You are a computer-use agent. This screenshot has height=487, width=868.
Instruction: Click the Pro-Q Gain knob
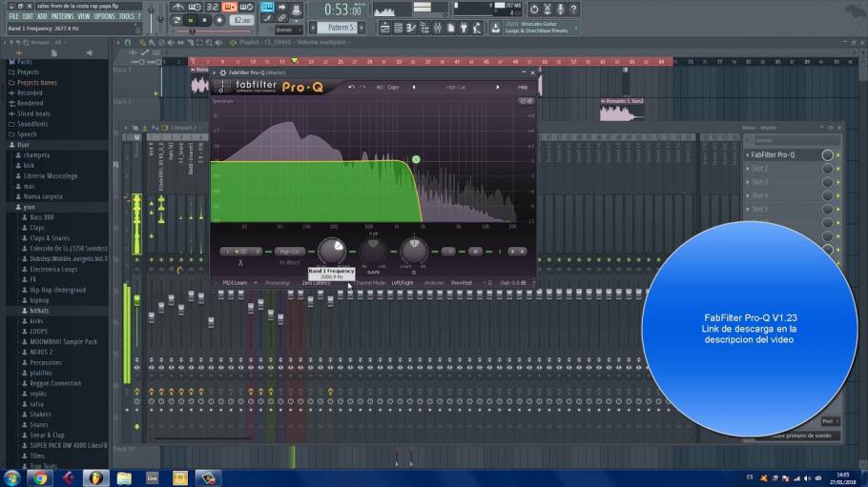click(x=373, y=251)
